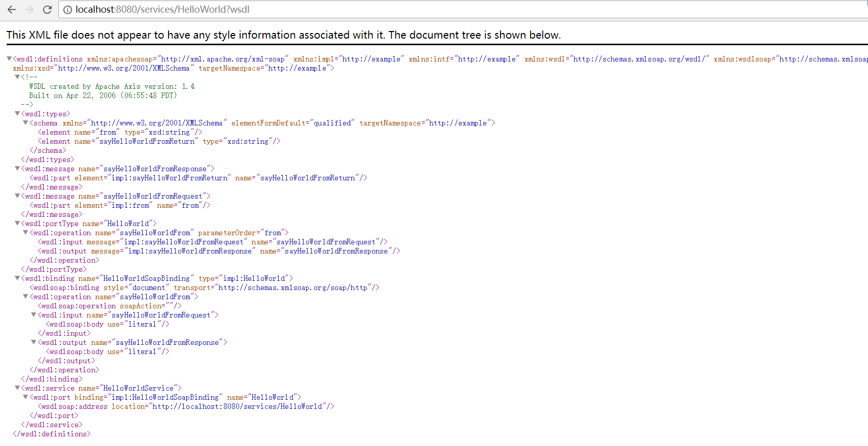Screen dimensions: 868x446
Task: Click the closing </wsdl:port> tag
Action: (54, 416)
